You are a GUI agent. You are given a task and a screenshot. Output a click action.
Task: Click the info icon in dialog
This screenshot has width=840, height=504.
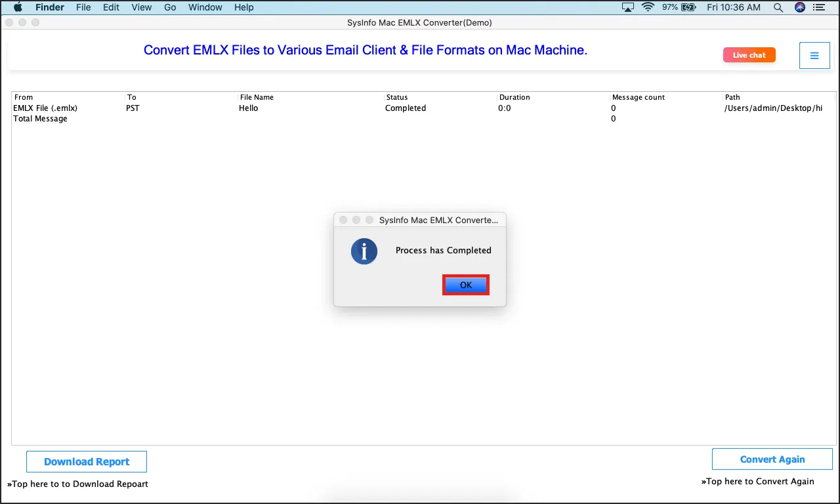364,251
